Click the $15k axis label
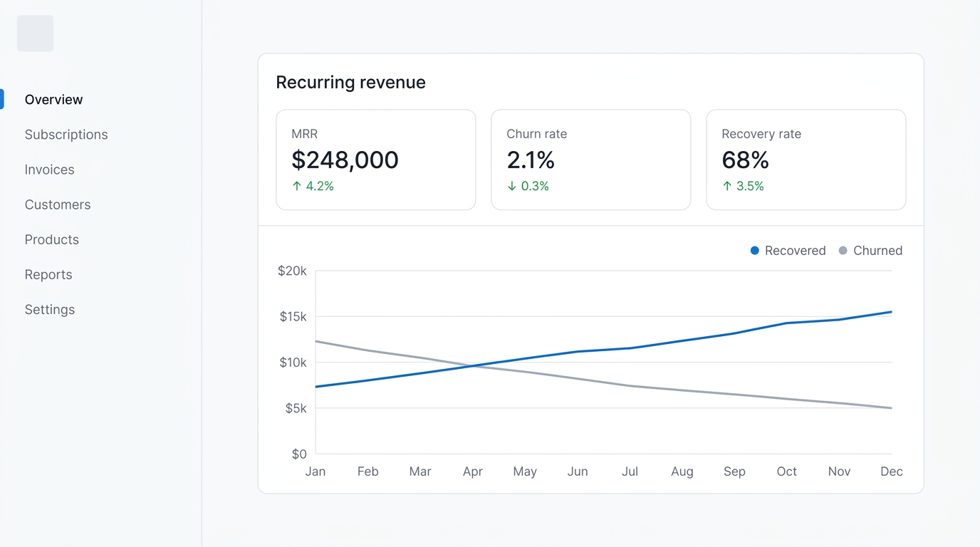This screenshot has width=980, height=547. pos(293,317)
